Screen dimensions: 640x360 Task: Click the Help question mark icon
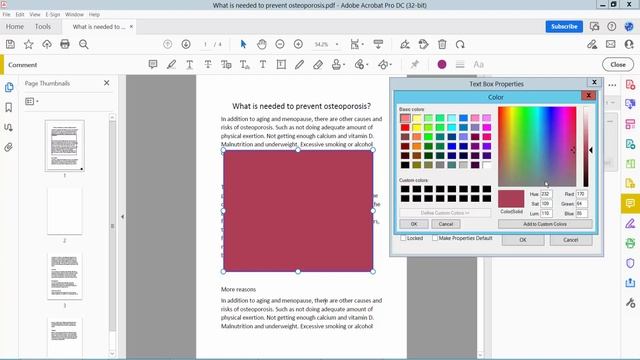coord(611,27)
